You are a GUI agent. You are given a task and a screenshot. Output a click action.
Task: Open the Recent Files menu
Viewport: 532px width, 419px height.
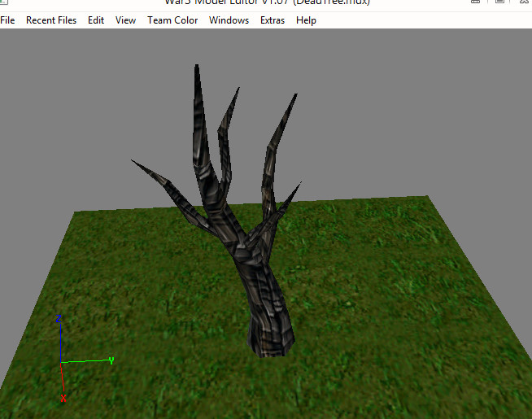coord(51,20)
